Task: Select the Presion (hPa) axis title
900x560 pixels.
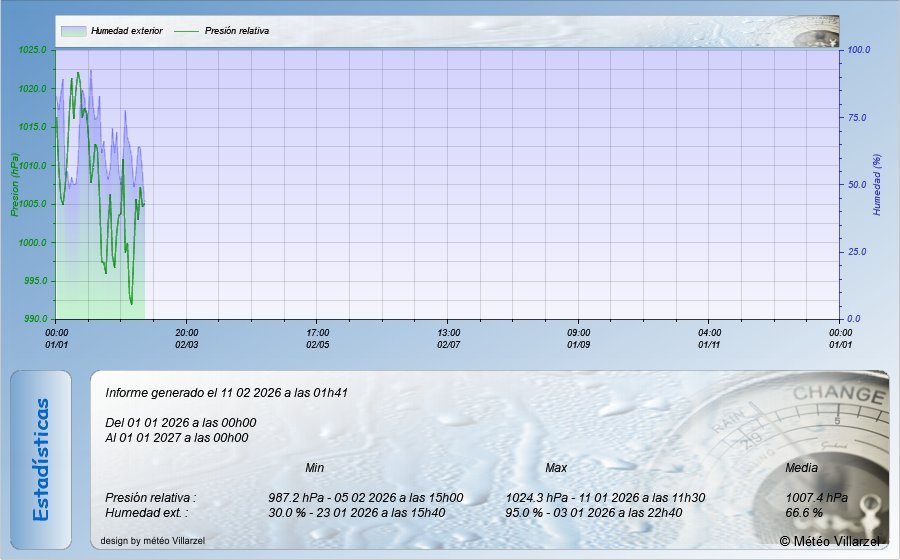Action: click(15, 184)
